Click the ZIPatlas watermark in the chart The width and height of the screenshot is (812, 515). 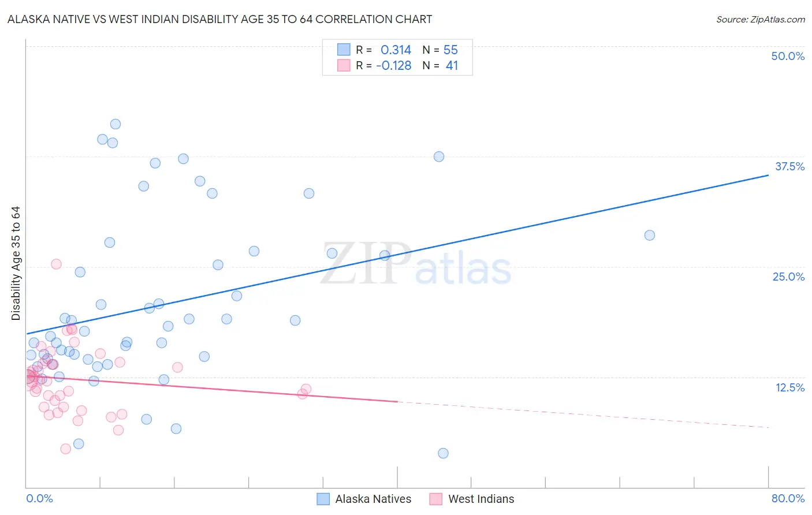click(x=416, y=264)
